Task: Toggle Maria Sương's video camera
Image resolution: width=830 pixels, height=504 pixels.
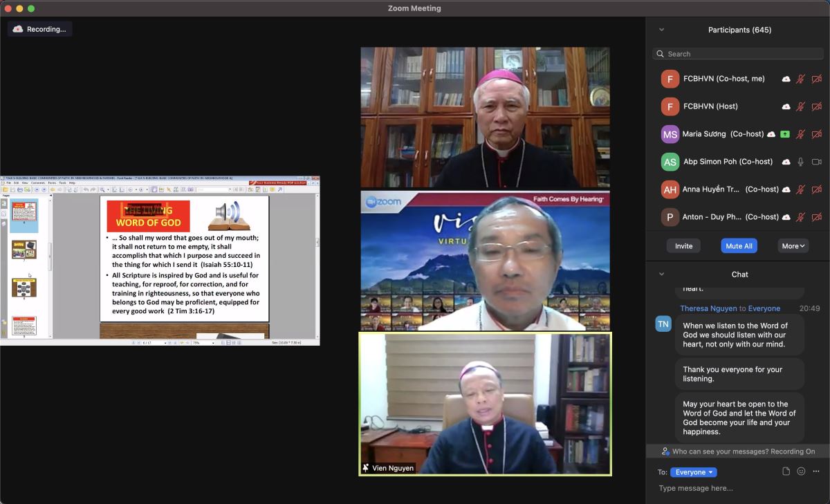Action: click(x=817, y=134)
